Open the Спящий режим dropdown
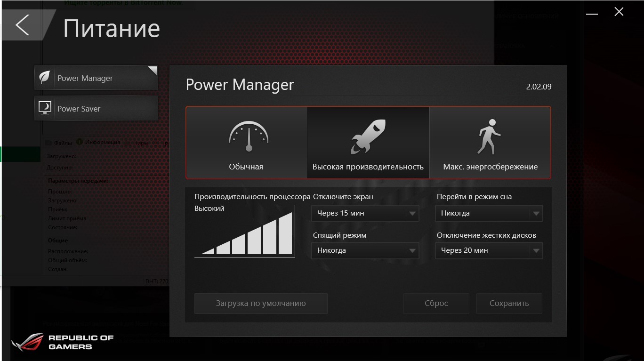The image size is (644, 361). click(365, 250)
